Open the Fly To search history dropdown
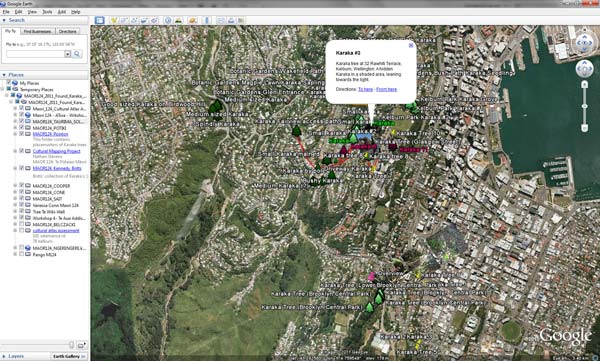This screenshot has width=600, height=361. point(67,54)
